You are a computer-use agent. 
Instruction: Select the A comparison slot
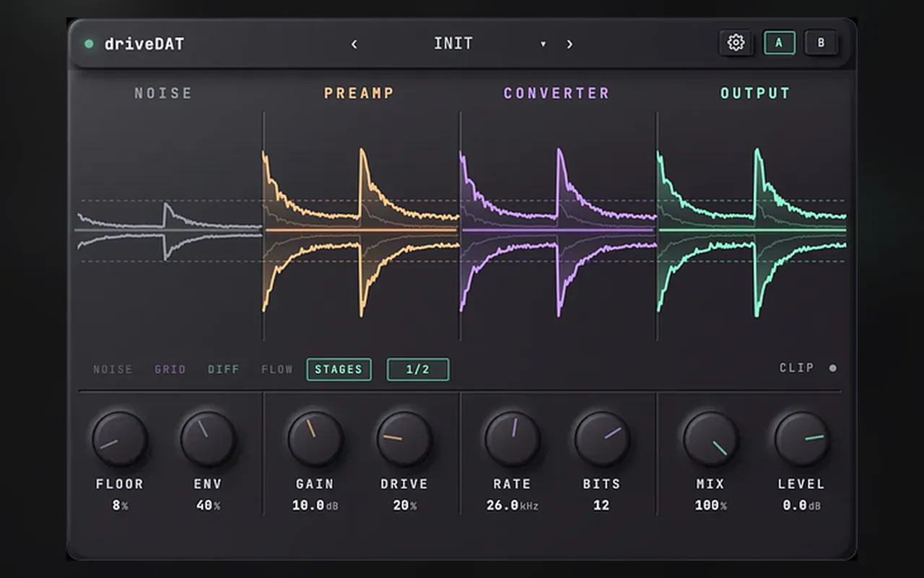[x=779, y=43]
